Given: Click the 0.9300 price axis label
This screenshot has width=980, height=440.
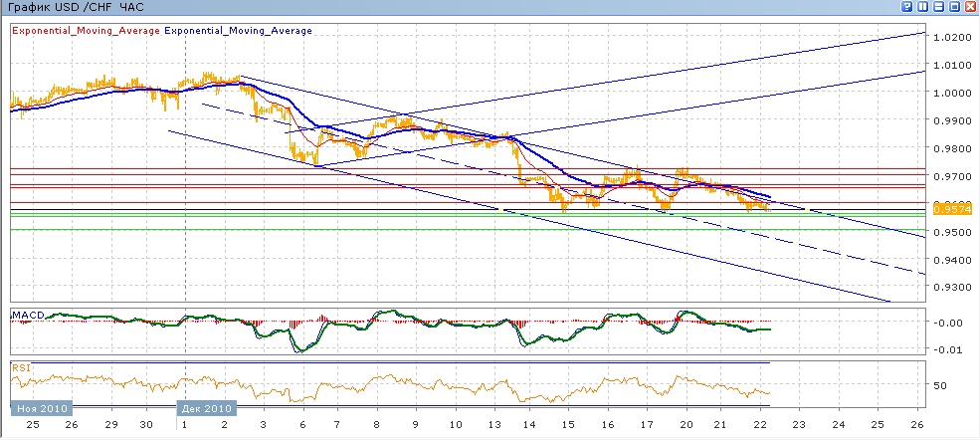Looking at the screenshot, I should (x=953, y=288).
